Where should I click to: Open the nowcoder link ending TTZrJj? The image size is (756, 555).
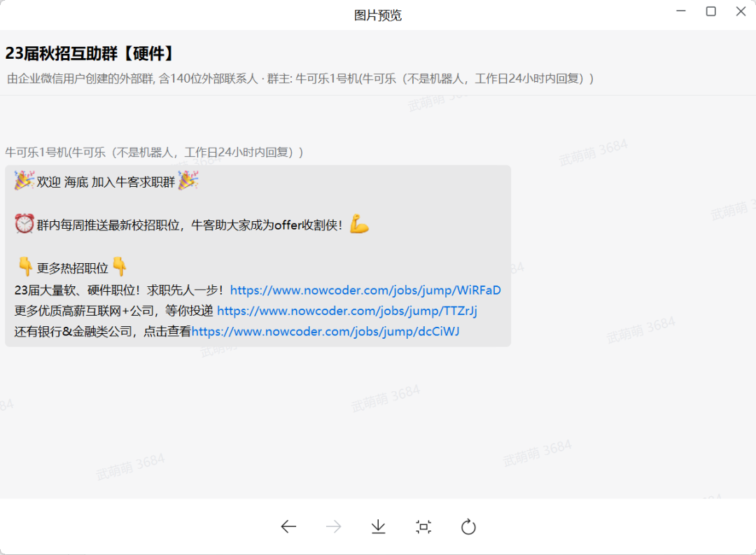pyautogui.click(x=347, y=311)
